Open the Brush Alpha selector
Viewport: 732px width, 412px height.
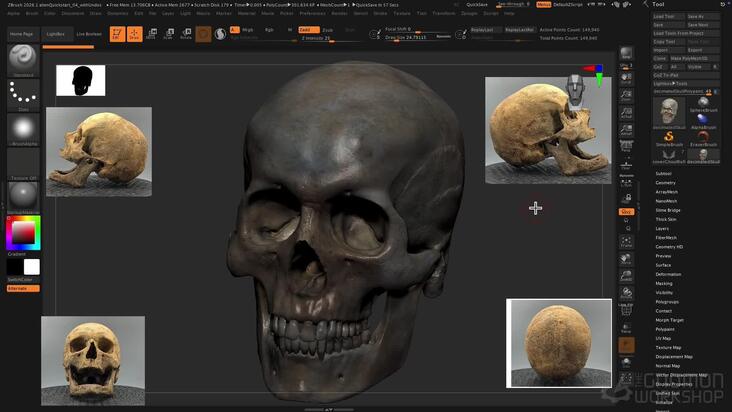pos(23,130)
